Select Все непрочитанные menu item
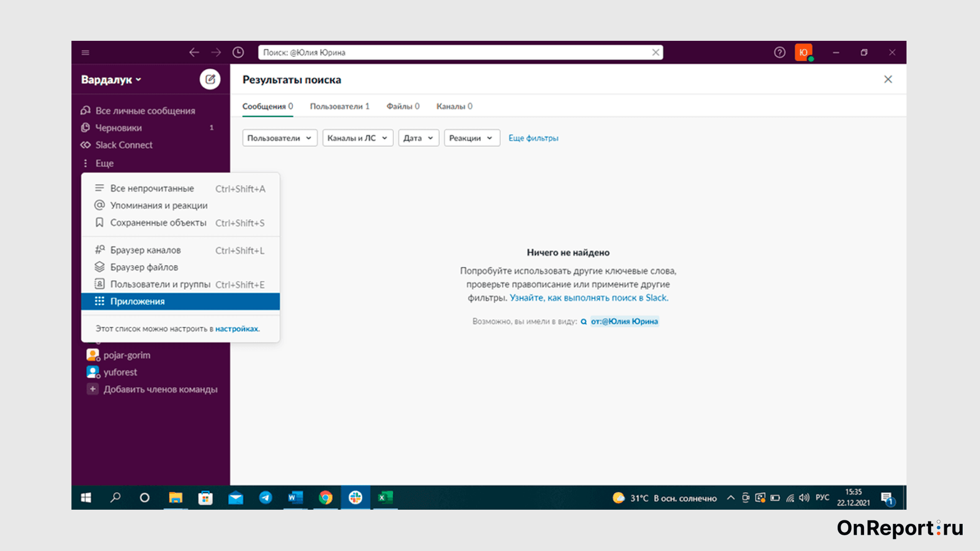 [x=180, y=189]
